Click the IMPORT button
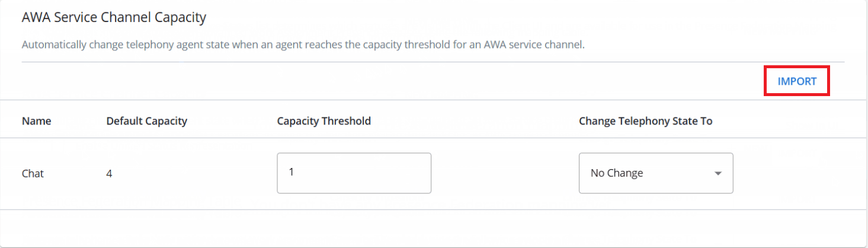868x248 pixels. point(797,82)
